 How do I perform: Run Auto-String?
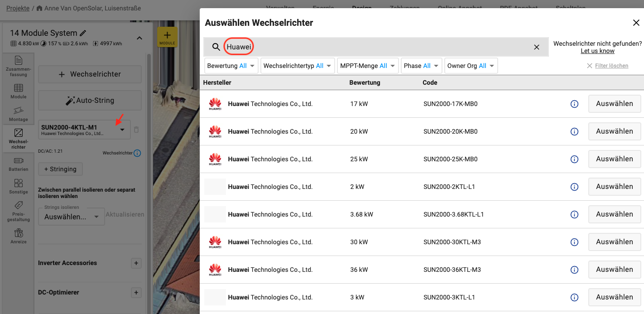[x=90, y=101]
